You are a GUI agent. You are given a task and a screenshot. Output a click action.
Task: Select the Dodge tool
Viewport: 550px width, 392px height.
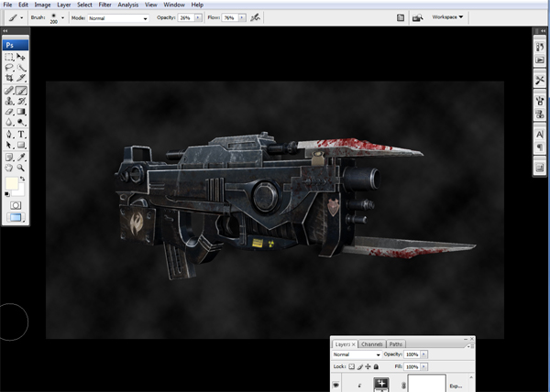click(x=21, y=122)
